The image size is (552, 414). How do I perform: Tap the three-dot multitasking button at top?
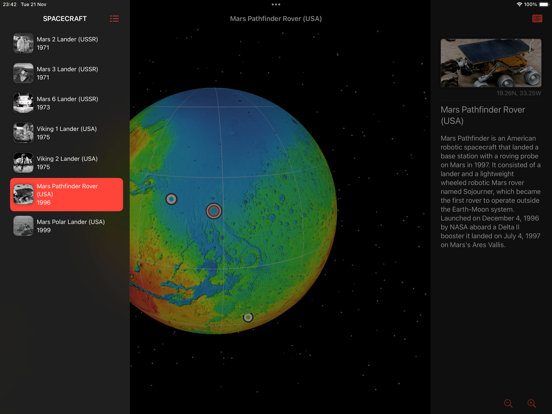pos(276,5)
